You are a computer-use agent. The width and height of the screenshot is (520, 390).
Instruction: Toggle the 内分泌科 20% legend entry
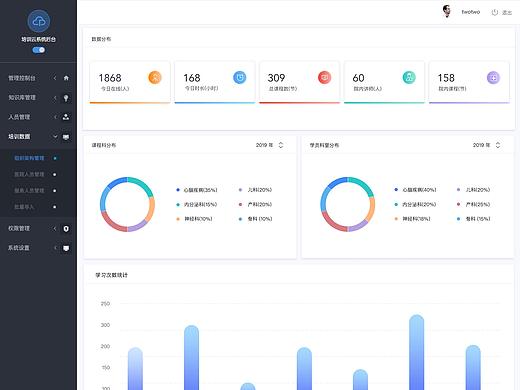[x=415, y=204]
